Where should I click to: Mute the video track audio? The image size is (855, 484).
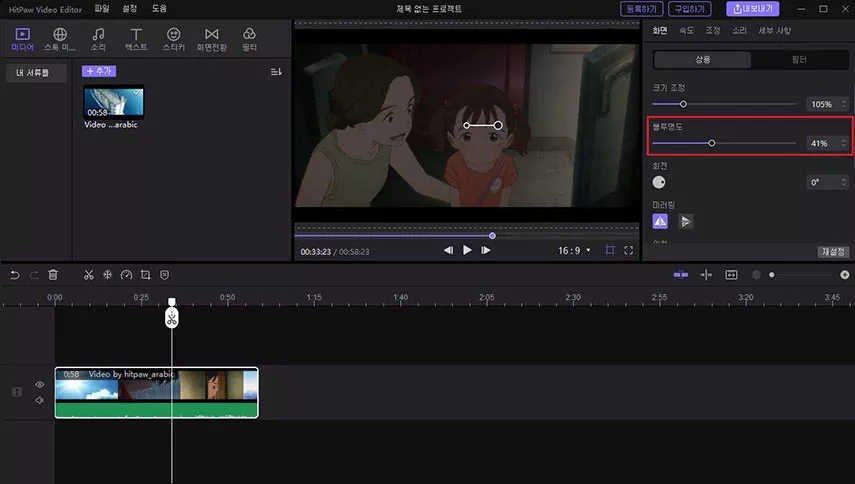click(40, 400)
